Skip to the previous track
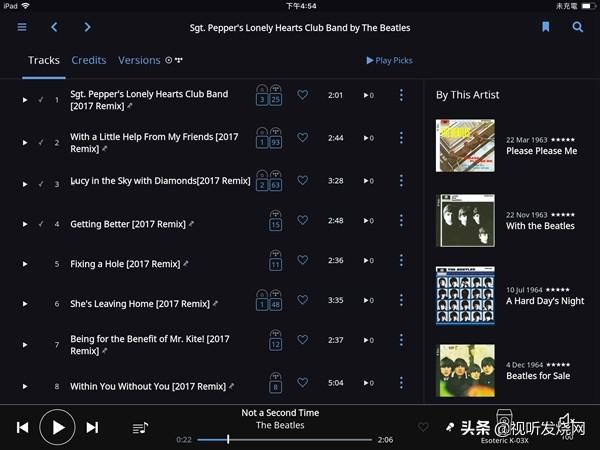 pos(23,427)
